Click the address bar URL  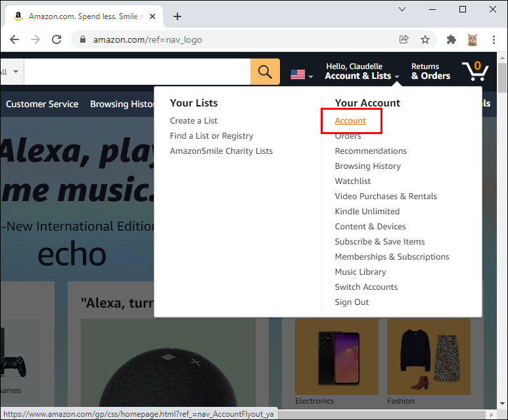click(x=147, y=40)
